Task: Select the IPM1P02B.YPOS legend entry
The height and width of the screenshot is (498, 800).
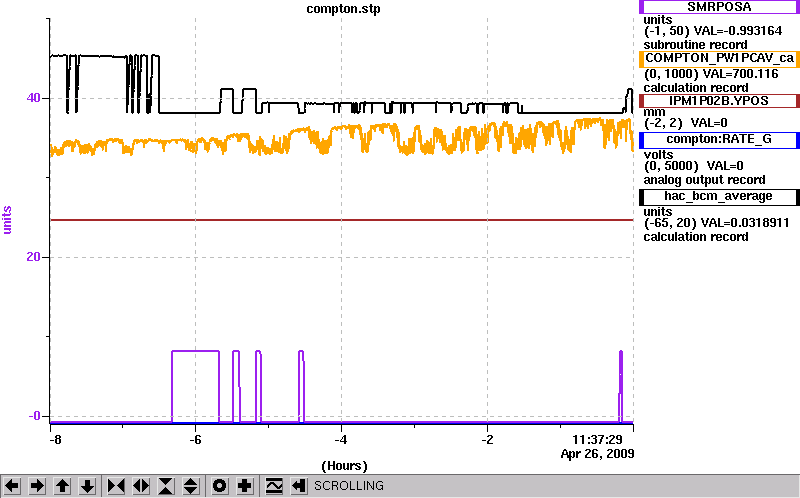Action: pos(718,101)
